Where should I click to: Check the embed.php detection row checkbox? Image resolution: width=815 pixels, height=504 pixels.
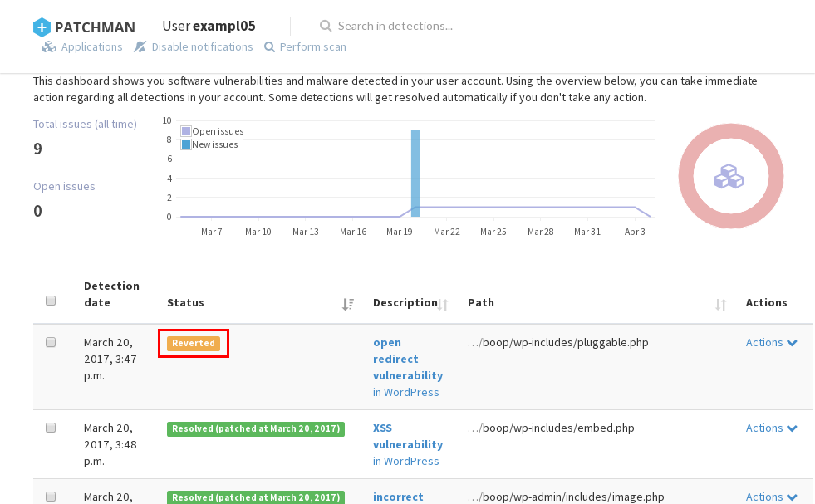click(51, 428)
